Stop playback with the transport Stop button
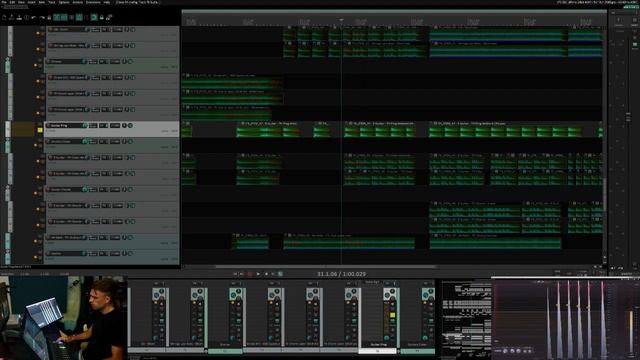Viewport: 640px width, 360px height. (x=266, y=274)
